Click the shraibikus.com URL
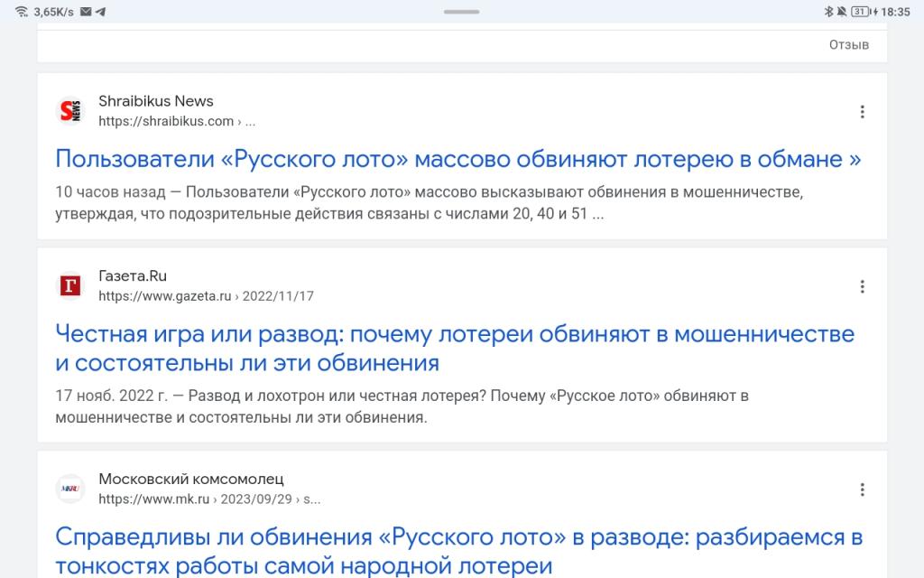The height and width of the screenshot is (578, 924). tap(177, 121)
